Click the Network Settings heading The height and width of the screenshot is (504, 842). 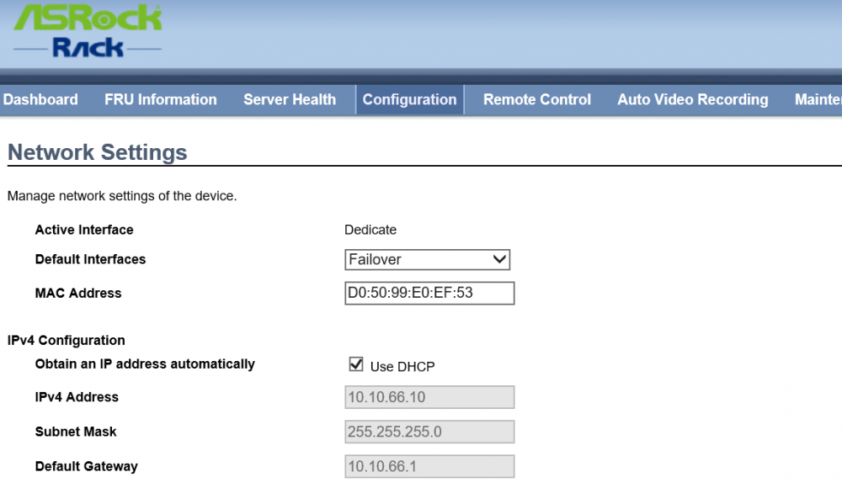pyautogui.click(x=97, y=152)
